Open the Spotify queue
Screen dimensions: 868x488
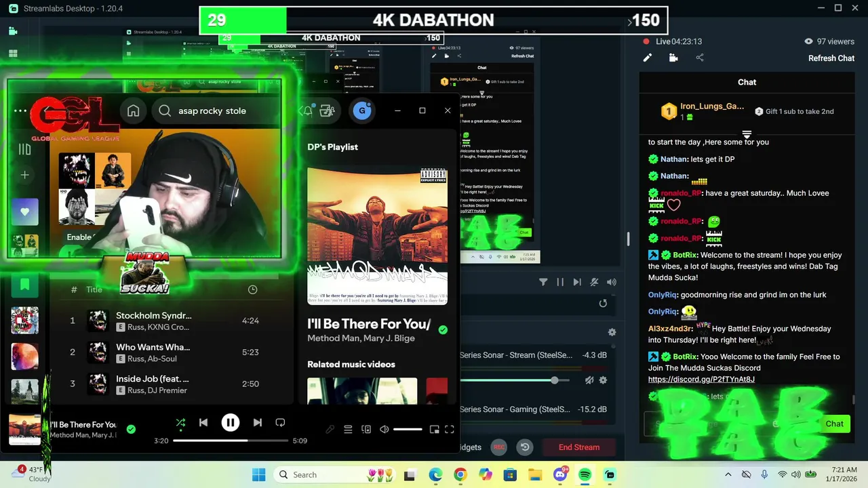tap(348, 429)
